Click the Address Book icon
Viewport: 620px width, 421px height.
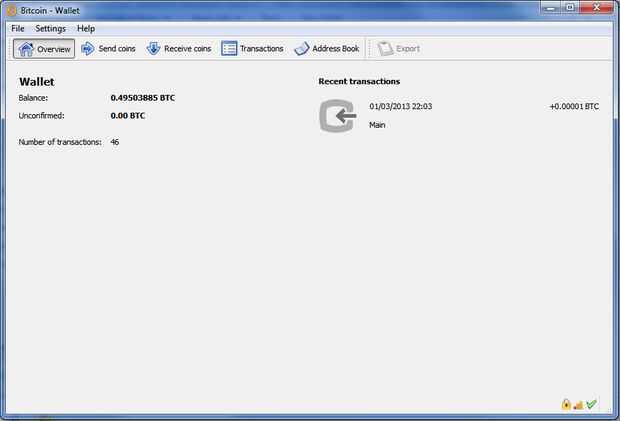tap(302, 49)
